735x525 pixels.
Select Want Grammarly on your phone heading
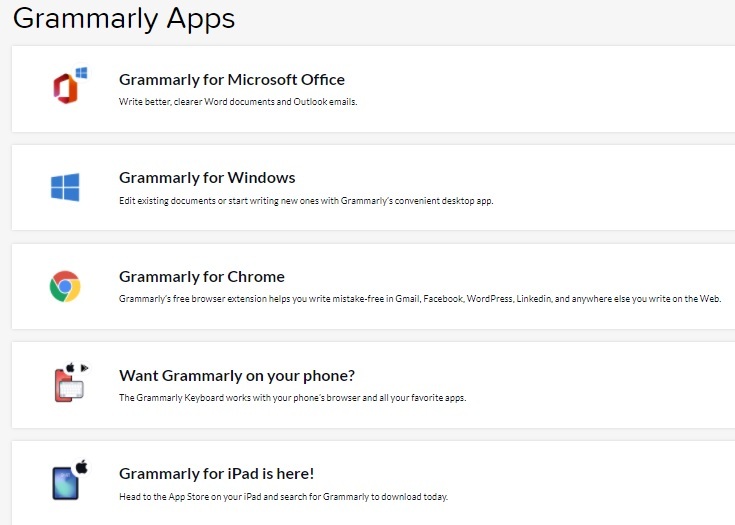[x=237, y=375]
